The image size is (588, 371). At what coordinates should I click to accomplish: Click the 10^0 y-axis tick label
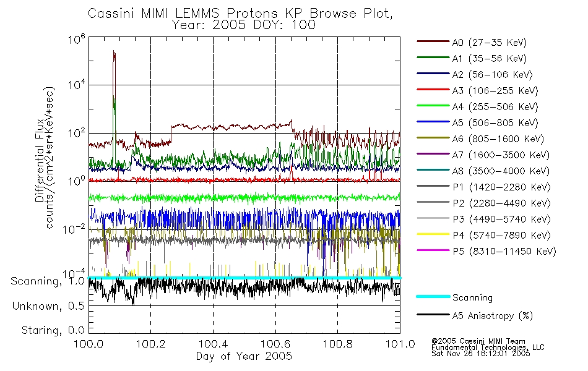pos(77,181)
